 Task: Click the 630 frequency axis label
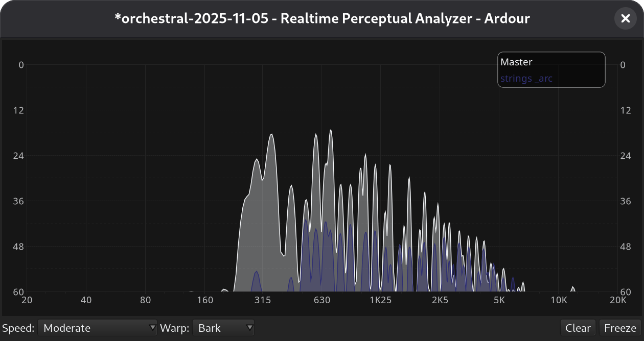click(x=322, y=300)
